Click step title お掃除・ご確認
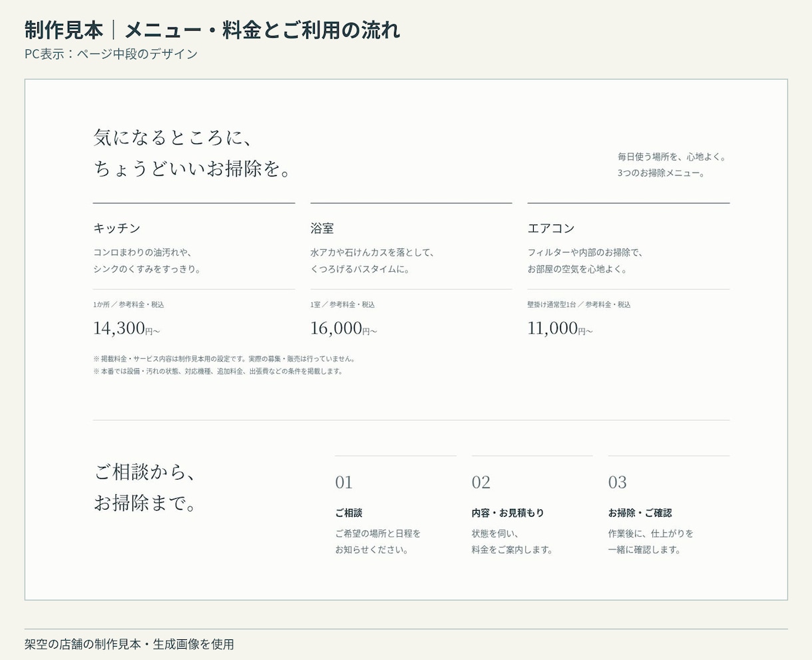Screen dimensions: 812x660 point(640,513)
